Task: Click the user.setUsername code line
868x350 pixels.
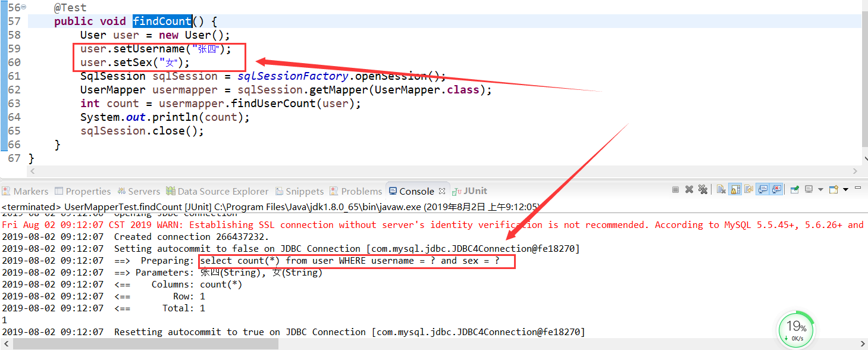Action: coord(156,49)
